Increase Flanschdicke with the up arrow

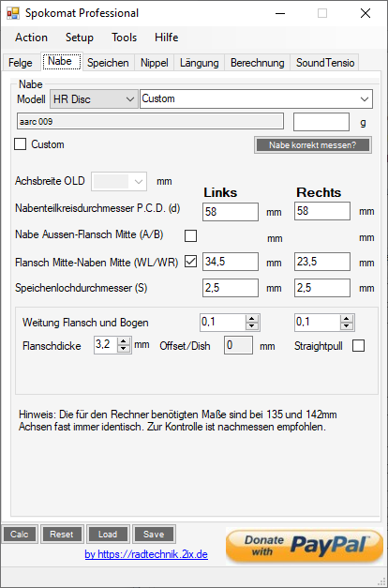124,341
